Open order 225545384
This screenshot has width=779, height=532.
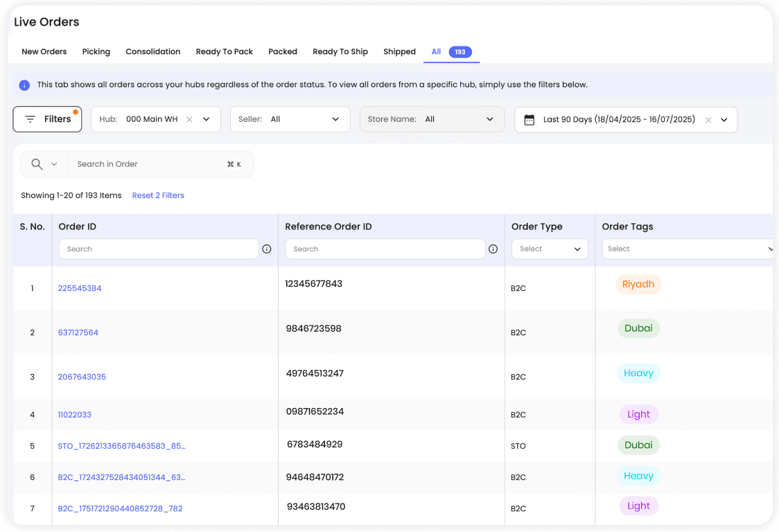[x=80, y=288]
